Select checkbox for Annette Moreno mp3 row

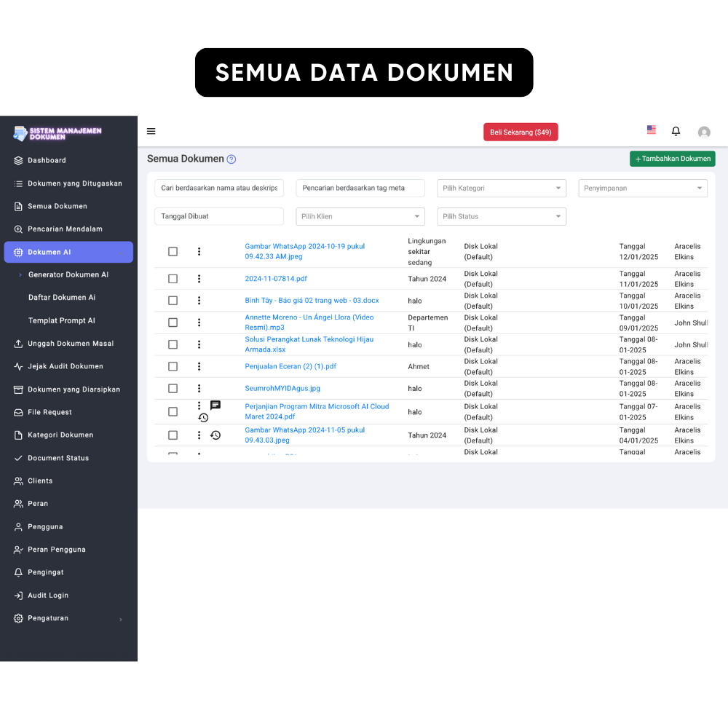tap(173, 323)
